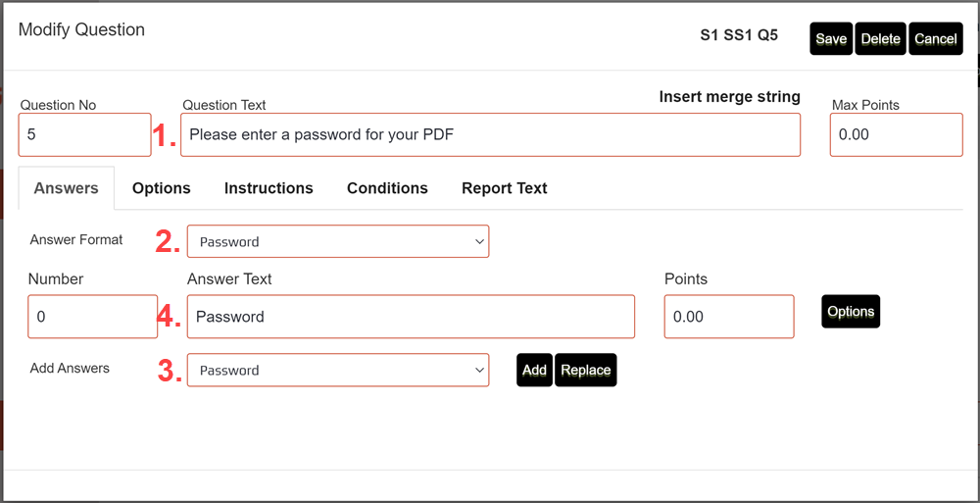Go to the Report Text tab
This screenshot has width=980, height=503.
(x=504, y=188)
